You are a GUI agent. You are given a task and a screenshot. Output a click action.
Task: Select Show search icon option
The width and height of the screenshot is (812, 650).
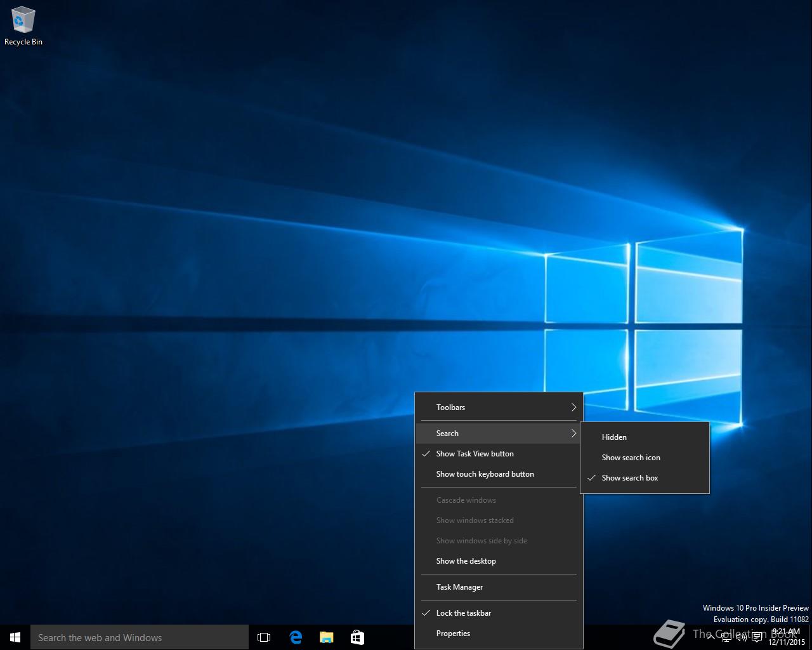(x=645, y=458)
